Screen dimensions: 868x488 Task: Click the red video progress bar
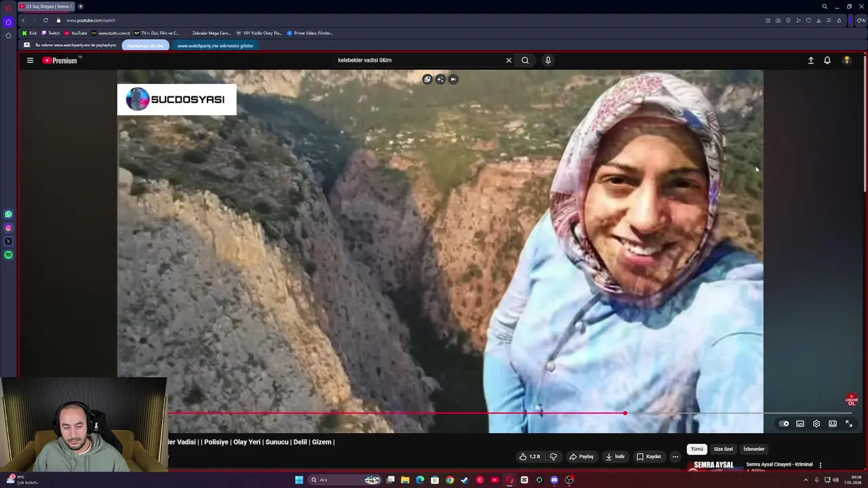[397, 413]
